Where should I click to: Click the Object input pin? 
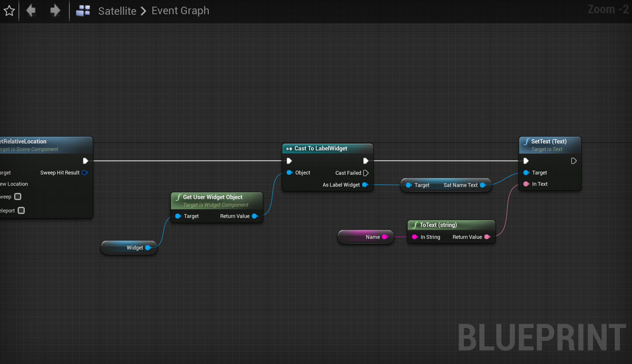(290, 173)
